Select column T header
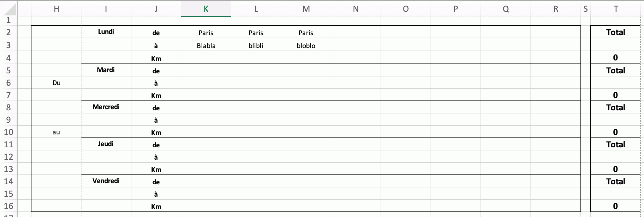 (x=616, y=9)
